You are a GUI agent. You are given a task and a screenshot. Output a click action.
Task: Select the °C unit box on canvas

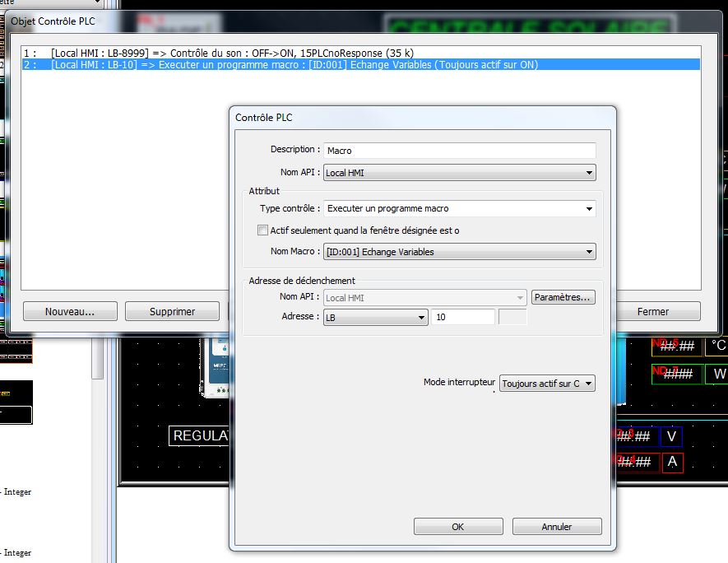click(717, 346)
